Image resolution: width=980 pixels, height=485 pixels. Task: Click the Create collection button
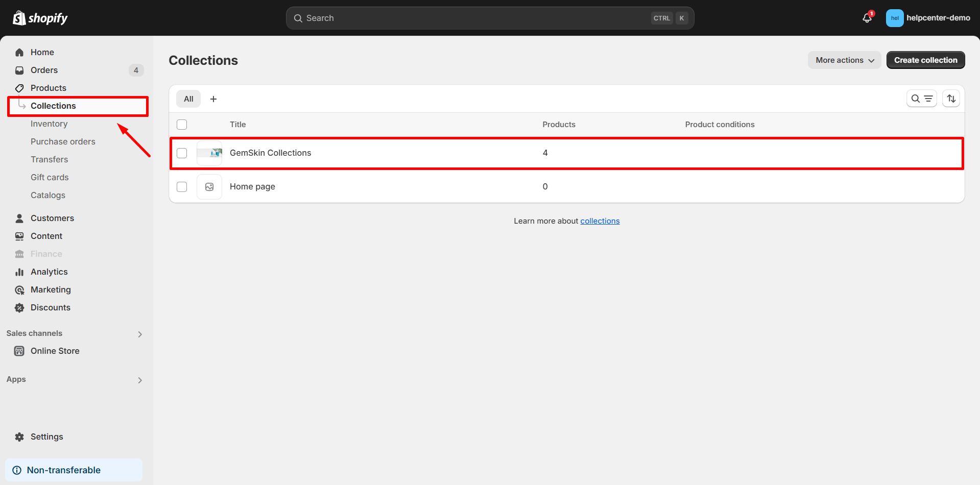pyautogui.click(x=925, y=60)
